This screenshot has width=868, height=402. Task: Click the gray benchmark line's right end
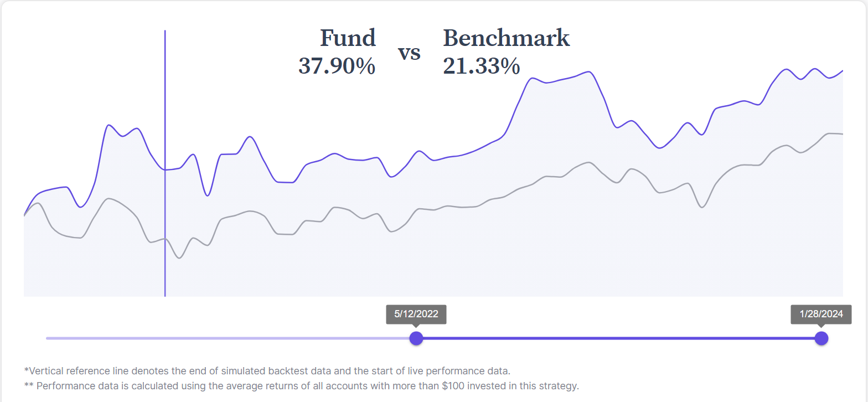(842, 134)
